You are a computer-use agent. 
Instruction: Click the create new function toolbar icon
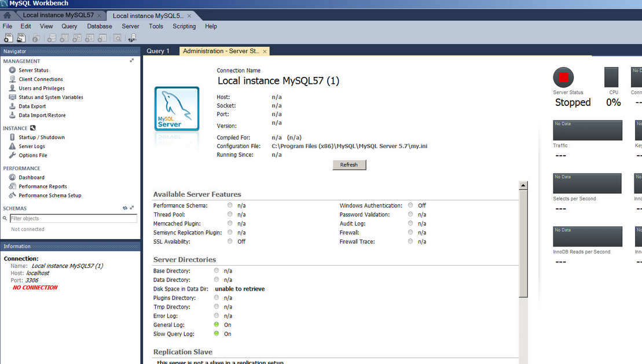[x=102, y=38]
